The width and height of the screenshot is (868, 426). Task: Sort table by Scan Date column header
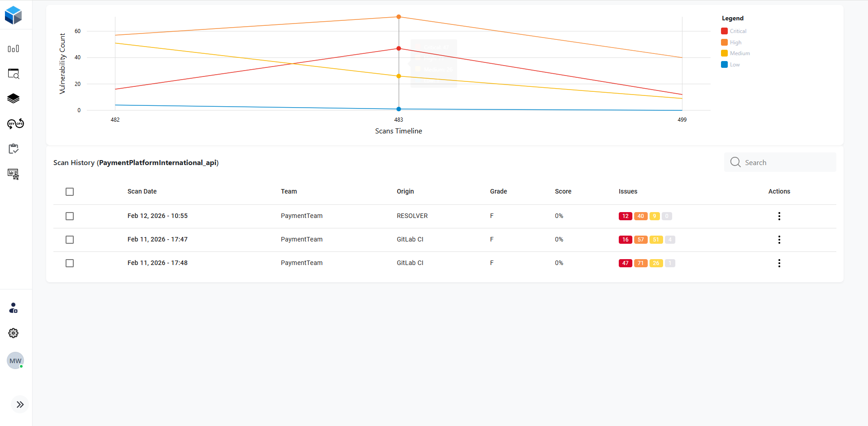click(x=142, y=192)
